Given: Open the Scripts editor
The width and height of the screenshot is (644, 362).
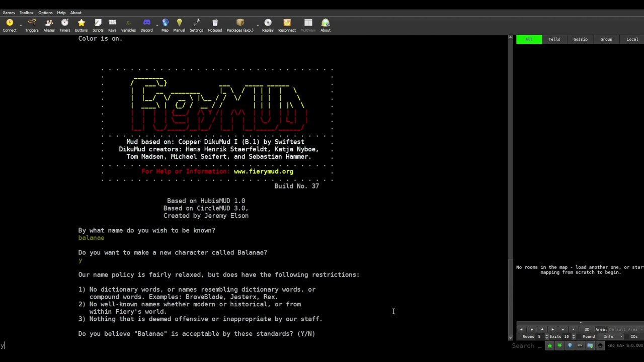Looking at the screenshot, I should [x=98, y=25].
